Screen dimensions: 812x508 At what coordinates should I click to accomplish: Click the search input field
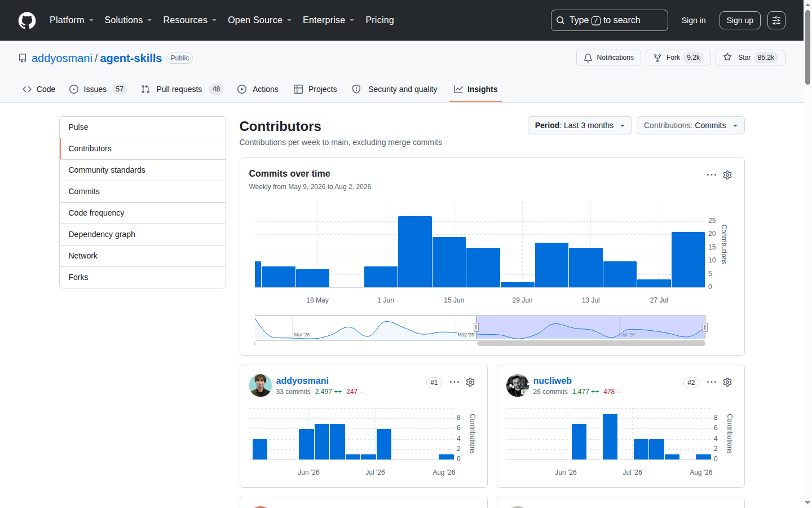tap(610, 20)
